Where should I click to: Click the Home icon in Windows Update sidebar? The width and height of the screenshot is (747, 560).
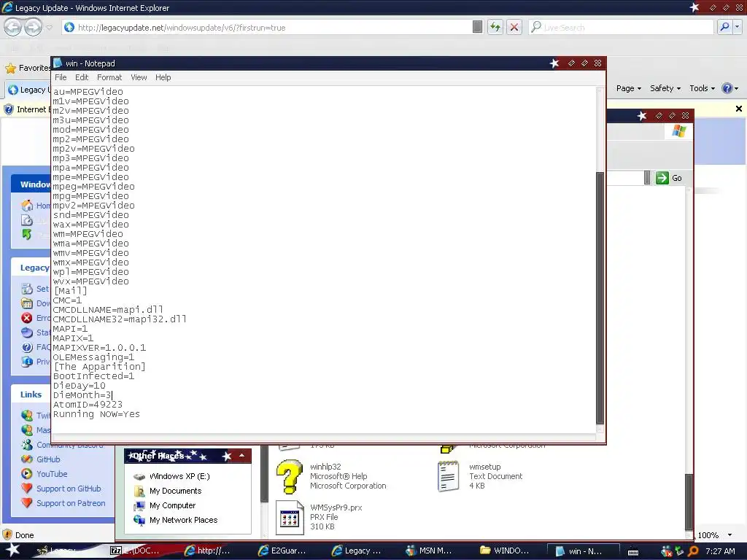(x=27, y=205)
